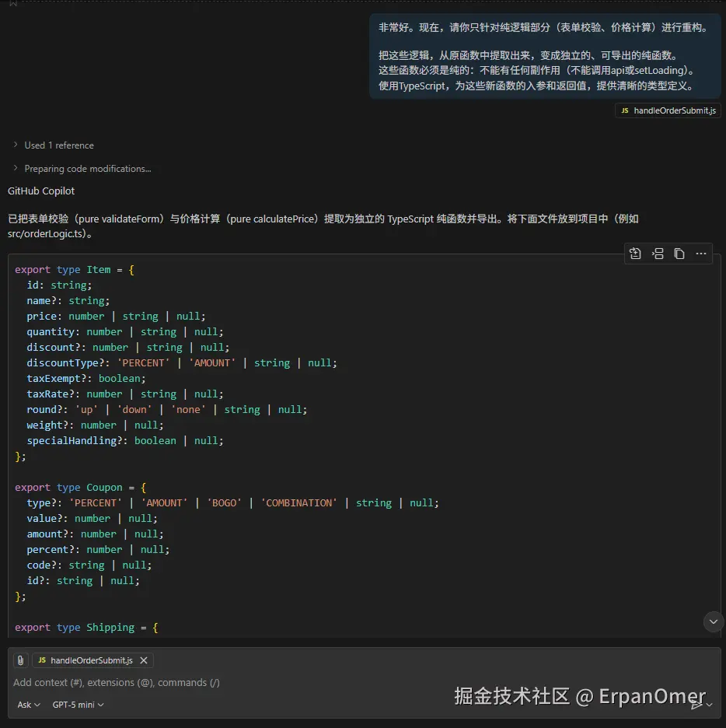
Task: Click the 'specialHandling?: boolean | null;' line
Action: [125, 440]
